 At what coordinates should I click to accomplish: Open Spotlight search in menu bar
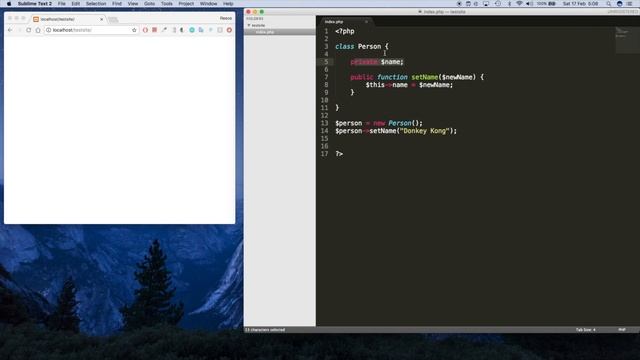[x=609, y=4]
